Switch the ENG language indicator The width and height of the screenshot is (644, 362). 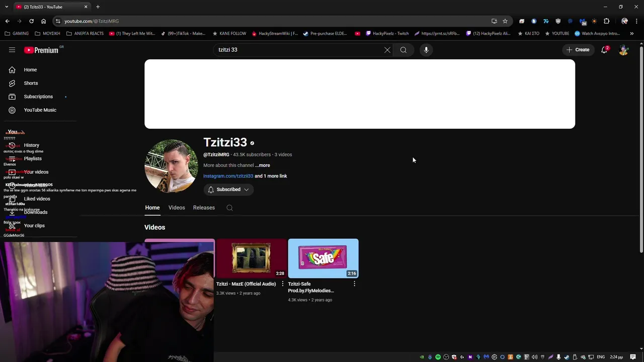tap(601, 357)
